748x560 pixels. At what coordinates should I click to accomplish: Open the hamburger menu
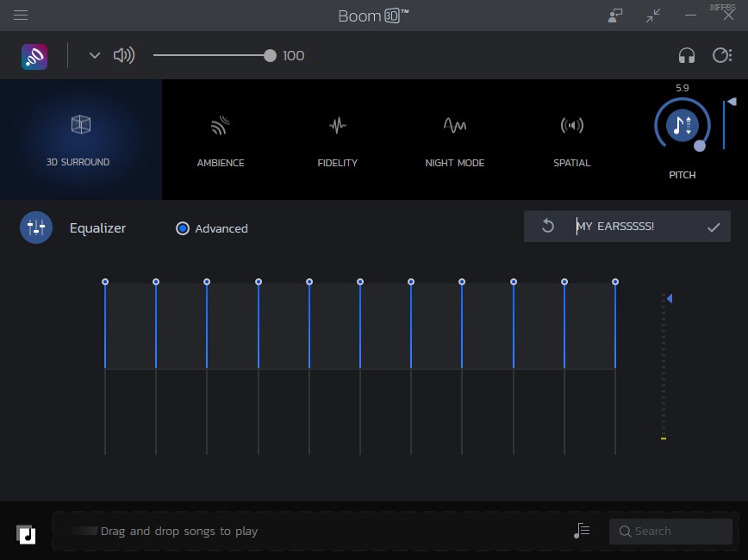point(21,16)
